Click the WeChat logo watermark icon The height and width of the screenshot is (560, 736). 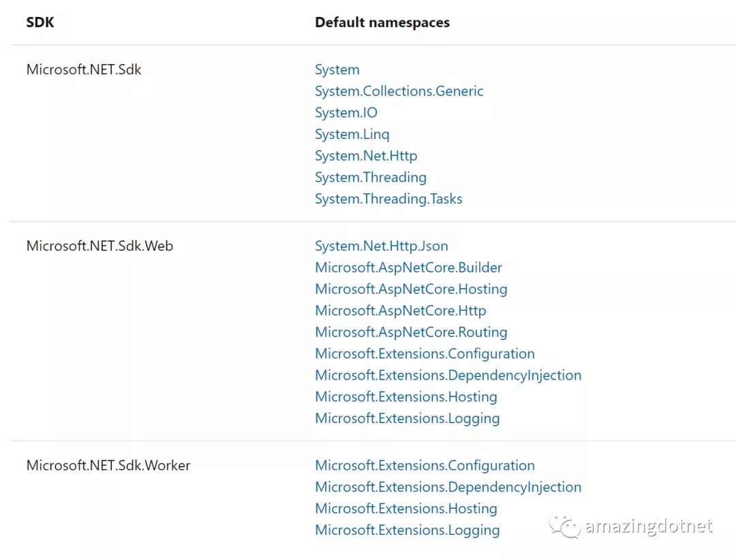point(564,526)
